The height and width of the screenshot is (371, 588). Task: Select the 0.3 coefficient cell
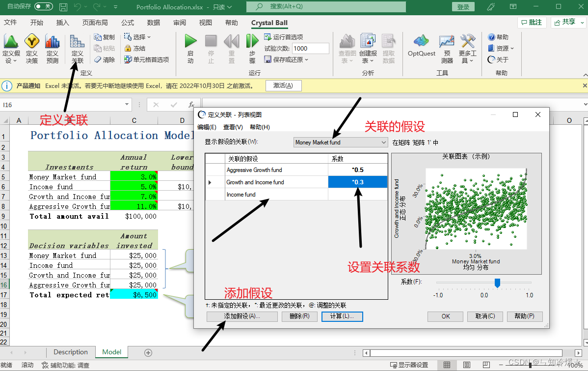pos(358,182)
